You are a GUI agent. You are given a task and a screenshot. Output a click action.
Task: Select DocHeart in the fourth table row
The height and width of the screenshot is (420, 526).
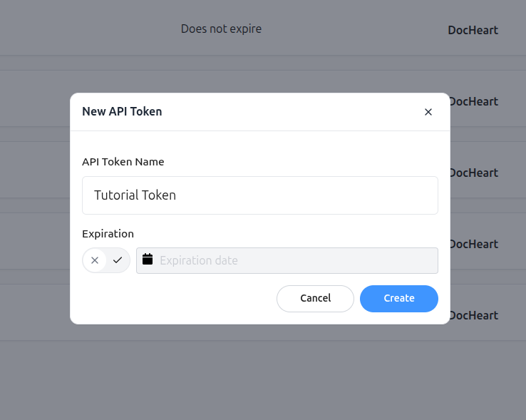[475, 244]
